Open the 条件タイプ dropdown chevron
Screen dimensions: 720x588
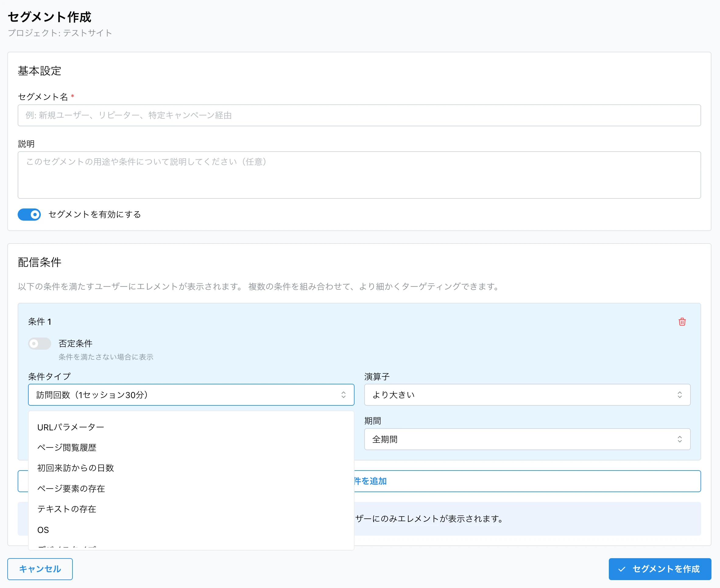click(343, 395)
